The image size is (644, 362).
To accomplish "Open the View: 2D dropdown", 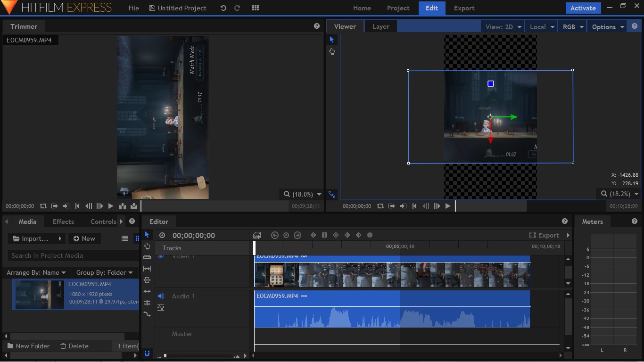I will [503, 27].
